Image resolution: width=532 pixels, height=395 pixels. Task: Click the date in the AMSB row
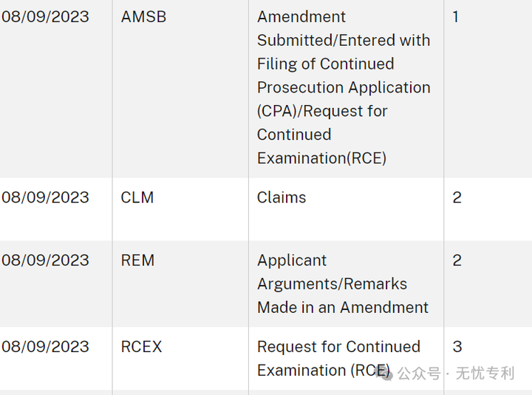[45, 17]
